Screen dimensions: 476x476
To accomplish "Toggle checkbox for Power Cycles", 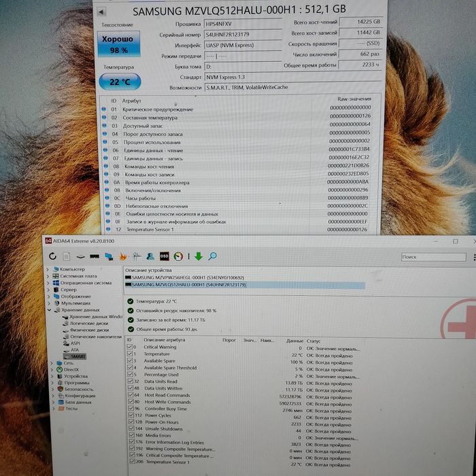I will [131, 415].
